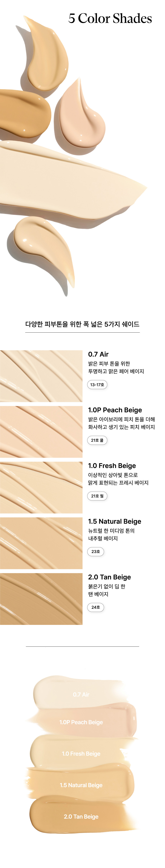Choose 1.0 Fresh Beige label on bottom smear
This screenshot has height=868, width=165.
click(x=81, y=753)
